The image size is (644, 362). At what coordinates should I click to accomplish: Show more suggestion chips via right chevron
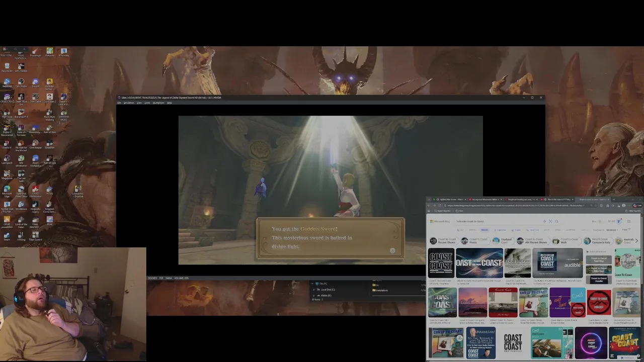tap(636, 241)
